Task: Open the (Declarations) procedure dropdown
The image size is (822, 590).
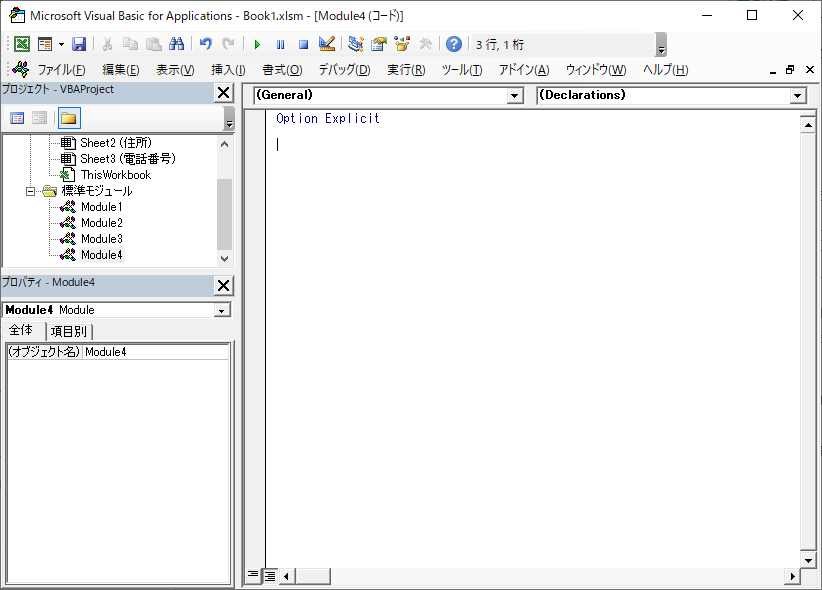Action: tap(798, 95)
